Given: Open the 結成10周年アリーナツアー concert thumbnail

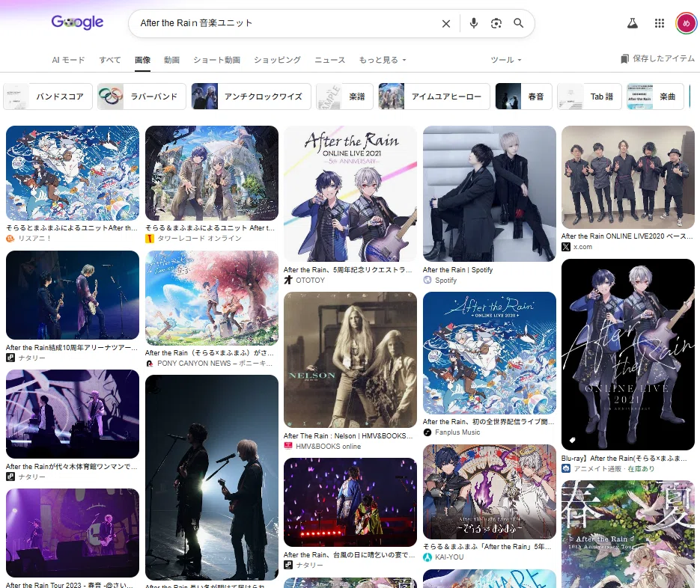Looking at the screenshot, I should tap(73, 295).
